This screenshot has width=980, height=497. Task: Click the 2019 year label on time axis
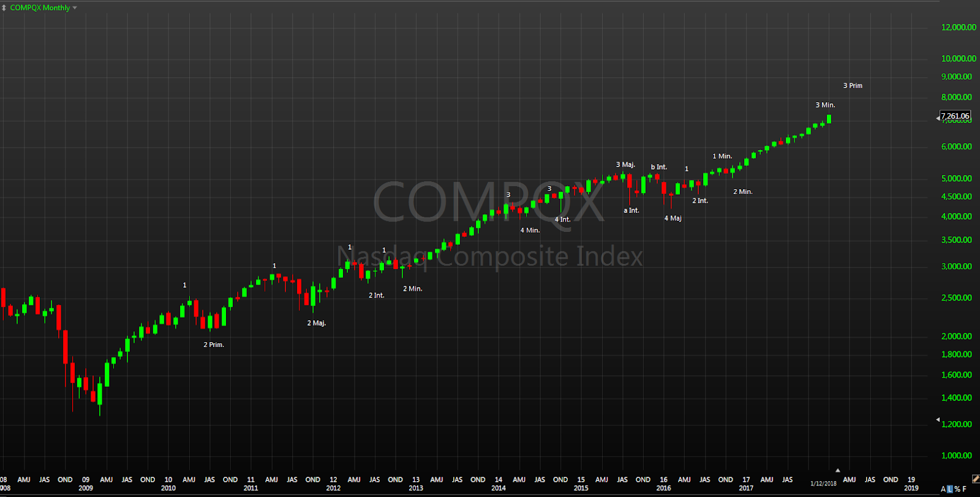pyautogui.click(x=911, y=488)
